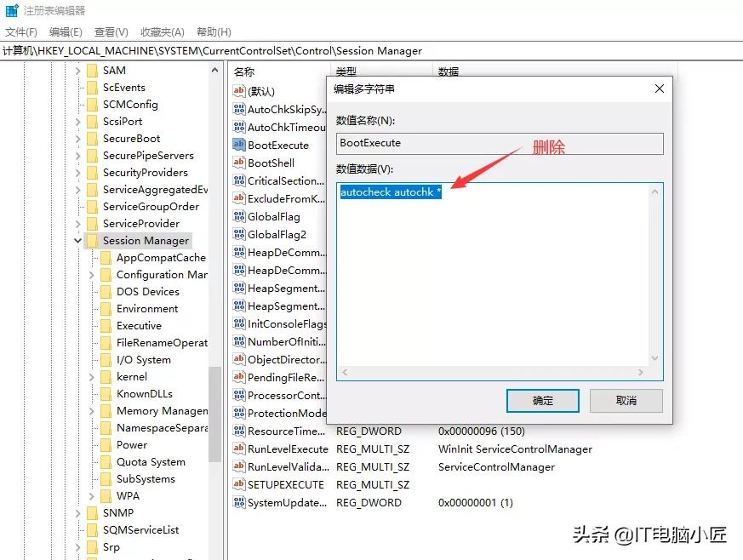Screen dimensions: 743x560
Task: Select the SQMServiceList key
Action: 140,530
